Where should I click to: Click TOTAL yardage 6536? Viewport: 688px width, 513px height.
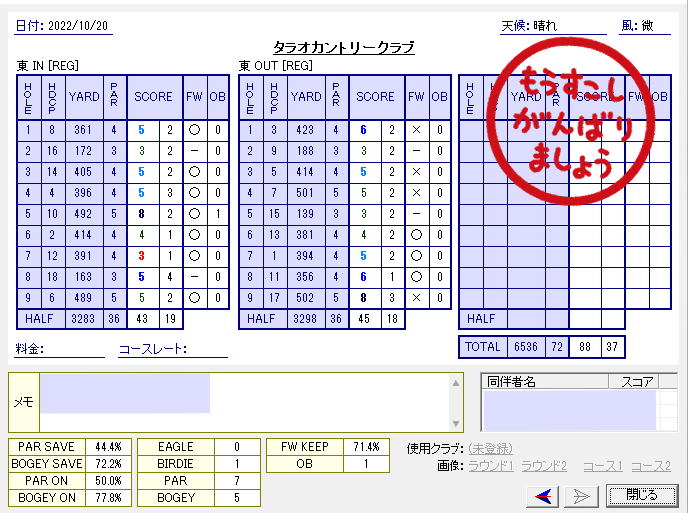point(526,347)
